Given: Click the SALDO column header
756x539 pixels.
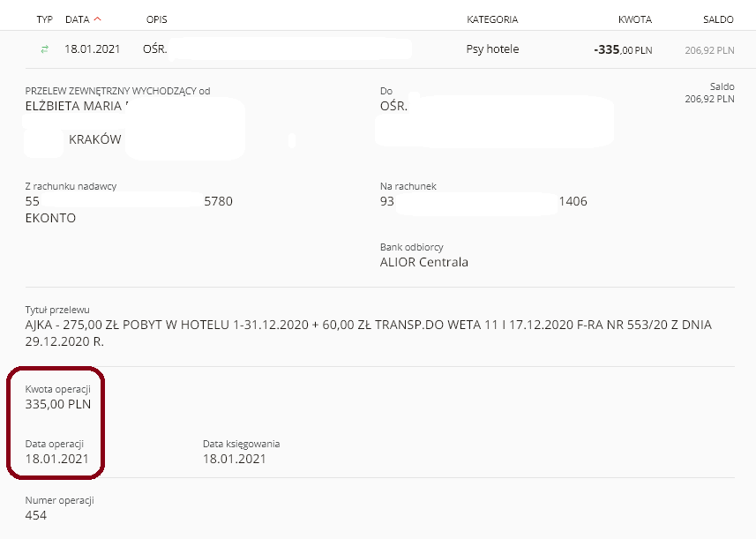Looking at the screenshot, I should pos(718,19).
